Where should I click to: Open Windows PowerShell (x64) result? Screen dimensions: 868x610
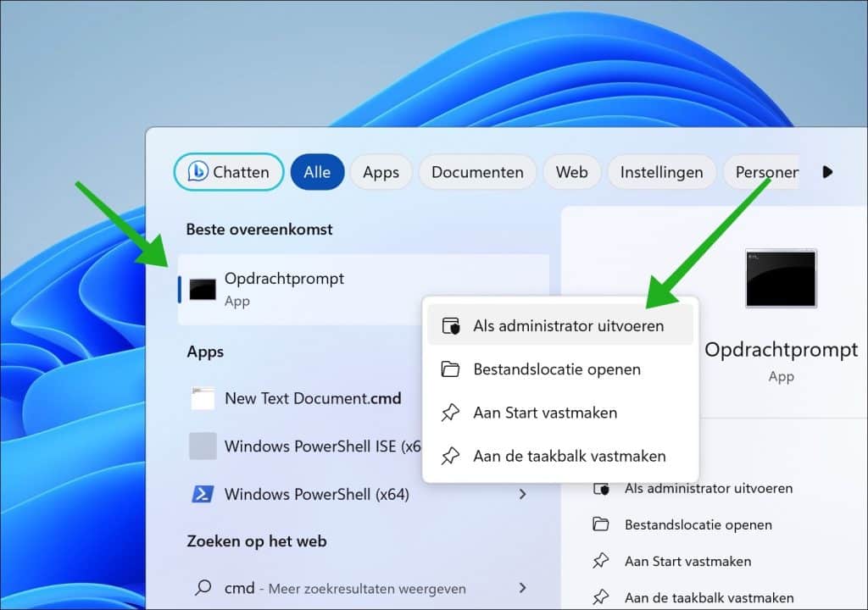tap(363, 494)
